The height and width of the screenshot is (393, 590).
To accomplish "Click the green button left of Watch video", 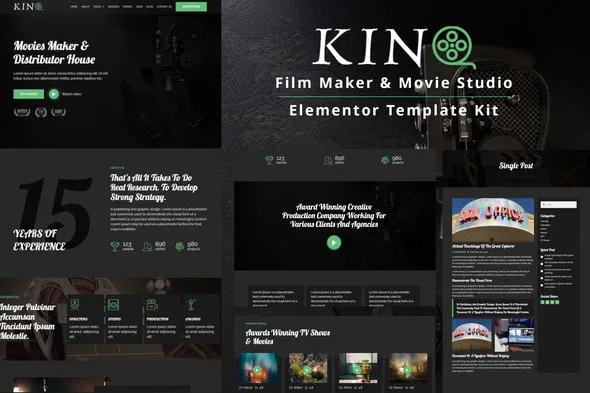I will click(29, 94).
